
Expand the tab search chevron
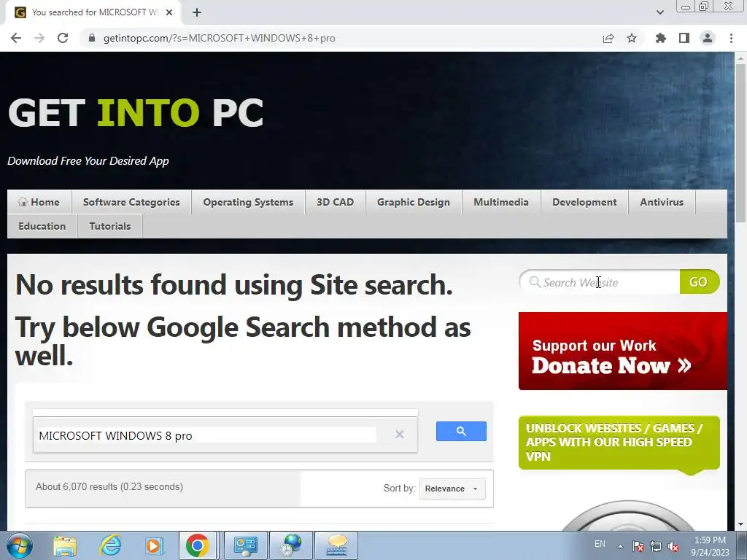pyautogui.click(x=659, y=12)
